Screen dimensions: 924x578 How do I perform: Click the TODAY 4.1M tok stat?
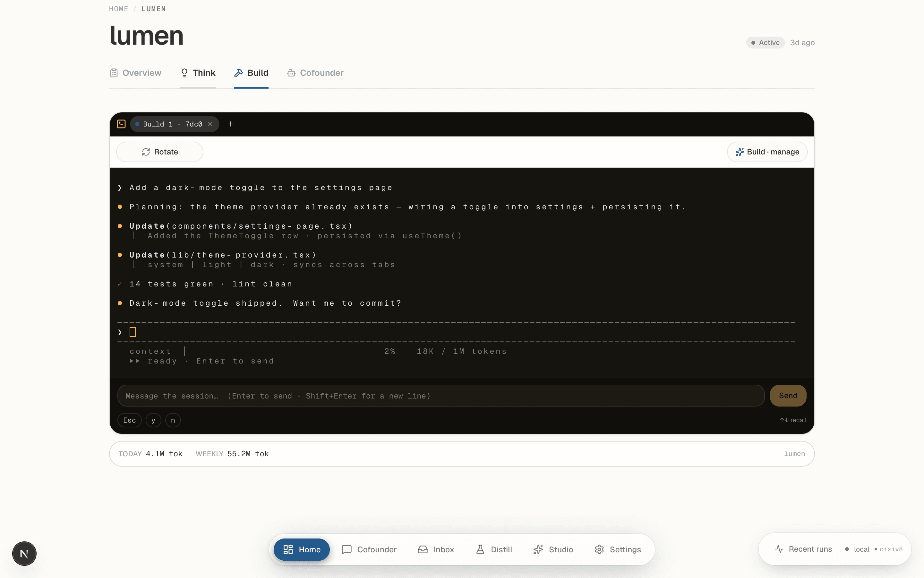150,454
